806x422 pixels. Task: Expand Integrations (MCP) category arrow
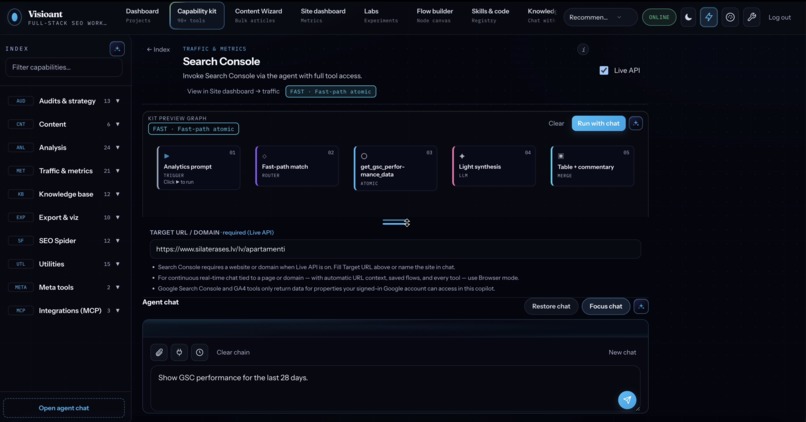(x=118, y=310)
